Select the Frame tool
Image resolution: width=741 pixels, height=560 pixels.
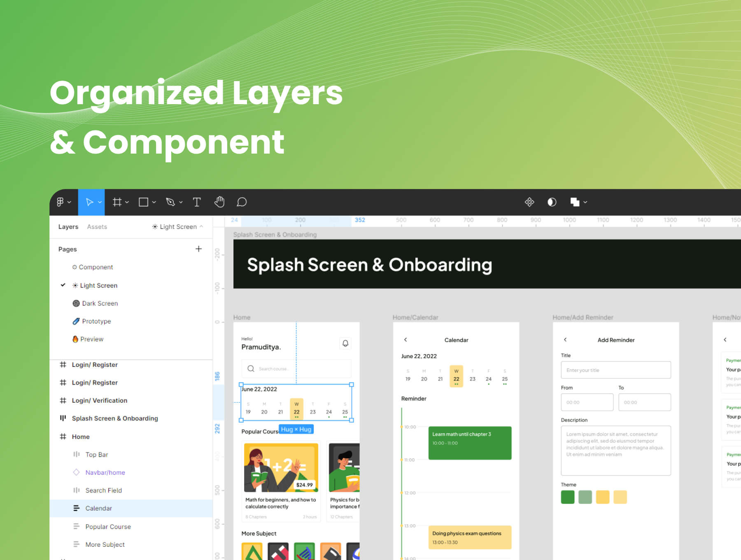tap(117, 202)
